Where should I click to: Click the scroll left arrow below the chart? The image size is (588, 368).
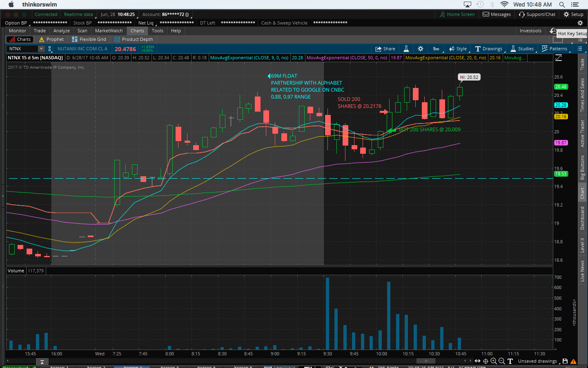coord(465,361)
